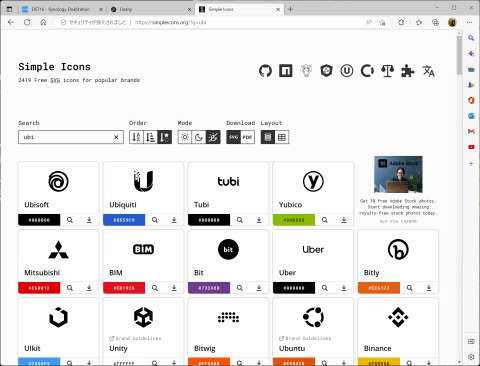Choose compact layout view
The width and height of the screenshot is (480, 366).
(x=282, y=137)
